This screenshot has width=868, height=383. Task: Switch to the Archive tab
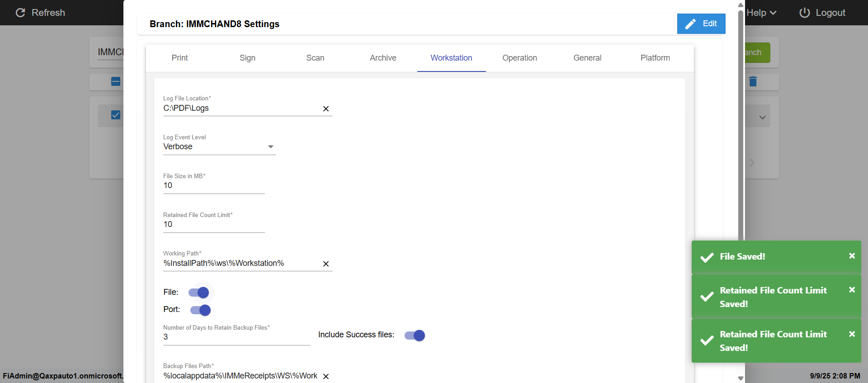pyautogui.click(x=383, y=58)
